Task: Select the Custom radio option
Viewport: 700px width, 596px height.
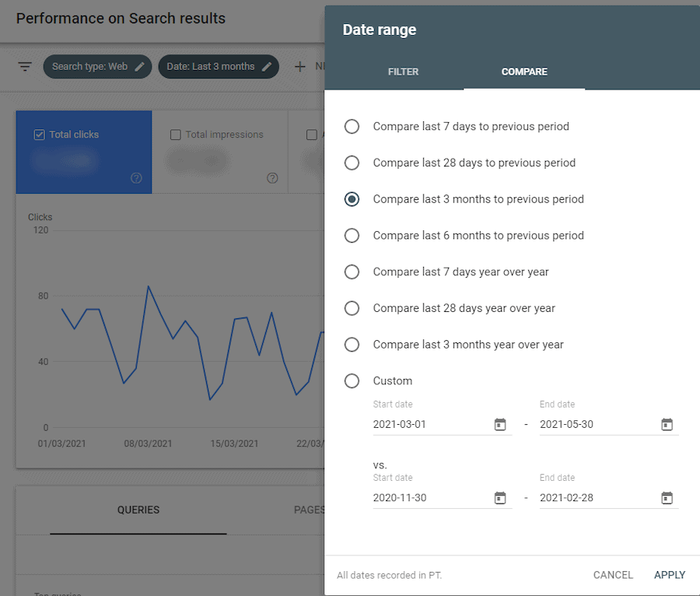Action: 352,380
